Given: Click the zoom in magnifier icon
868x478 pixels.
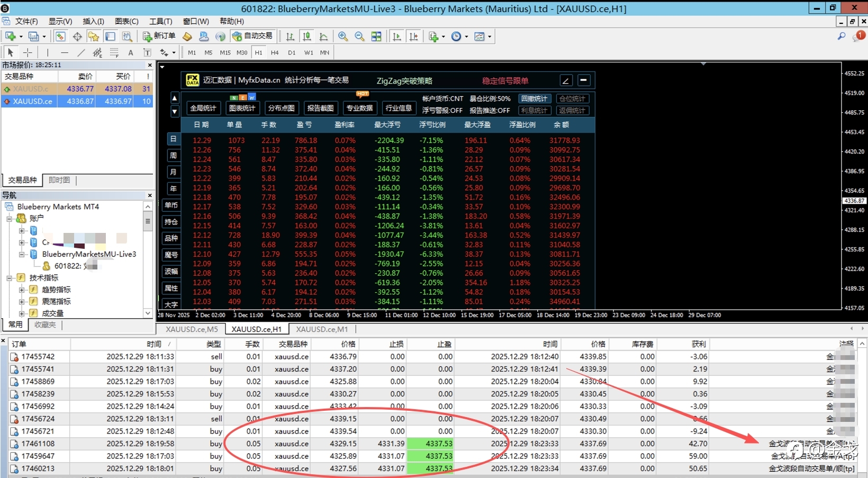Looking at the screenshot, I should coord(342,37).
